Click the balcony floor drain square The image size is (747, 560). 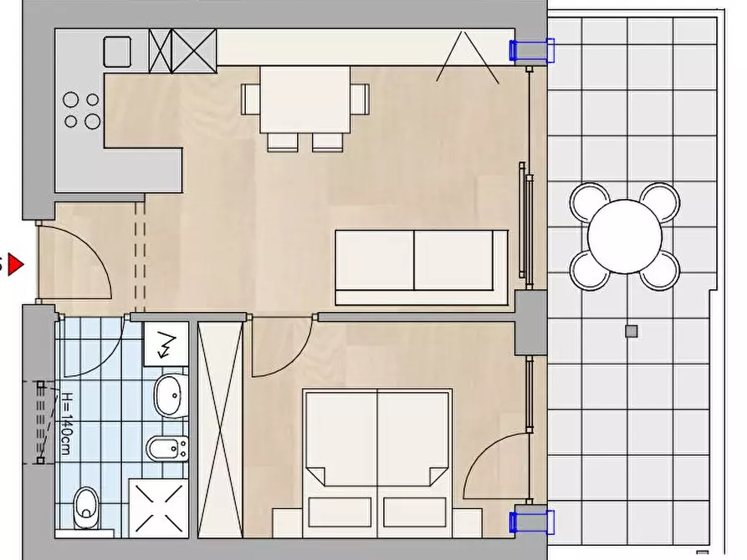point(632,332)
